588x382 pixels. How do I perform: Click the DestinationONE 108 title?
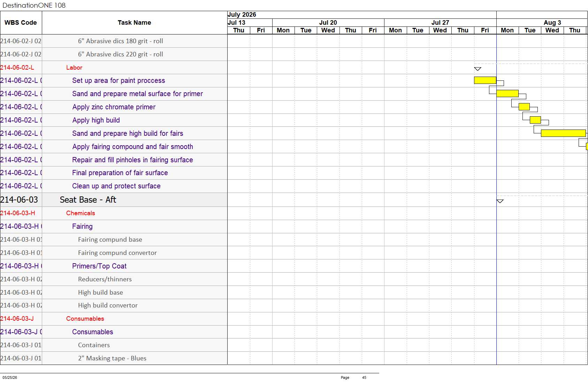34,5
